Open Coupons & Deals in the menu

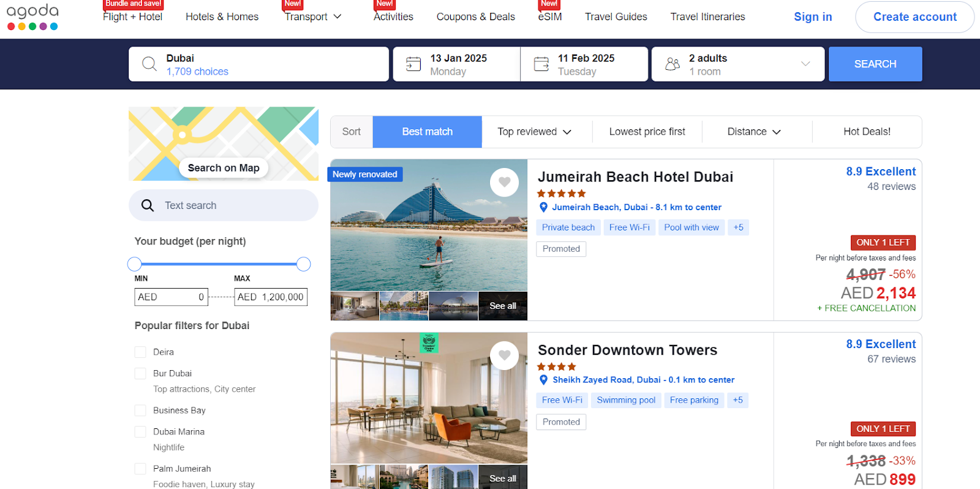point(476,17)
